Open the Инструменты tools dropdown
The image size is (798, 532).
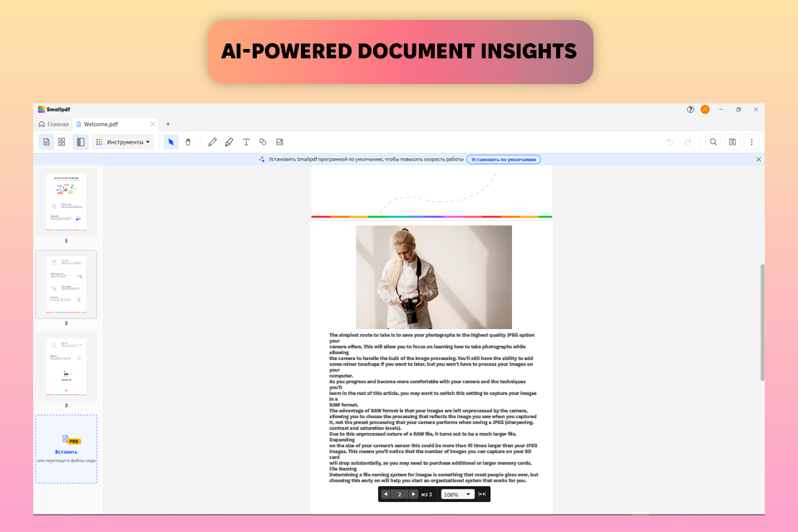point(123,142)
